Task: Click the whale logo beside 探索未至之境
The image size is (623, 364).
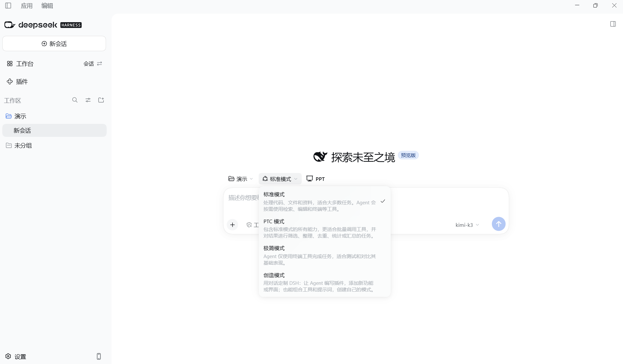Action: click(x=320, y=157)
